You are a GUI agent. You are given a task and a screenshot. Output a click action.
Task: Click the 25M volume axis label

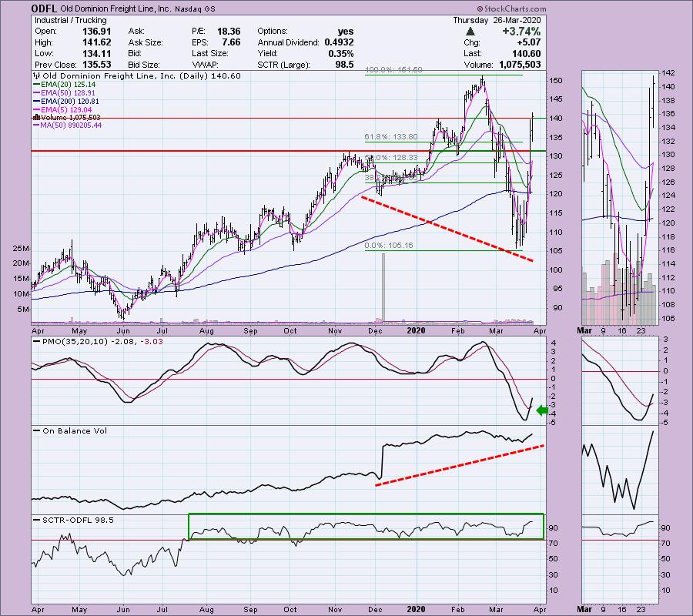click(x=21, y=249)
